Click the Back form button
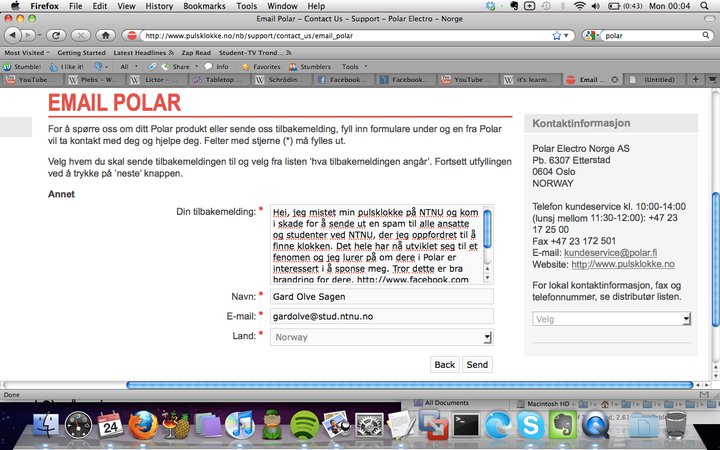 (x=444, y=365)
